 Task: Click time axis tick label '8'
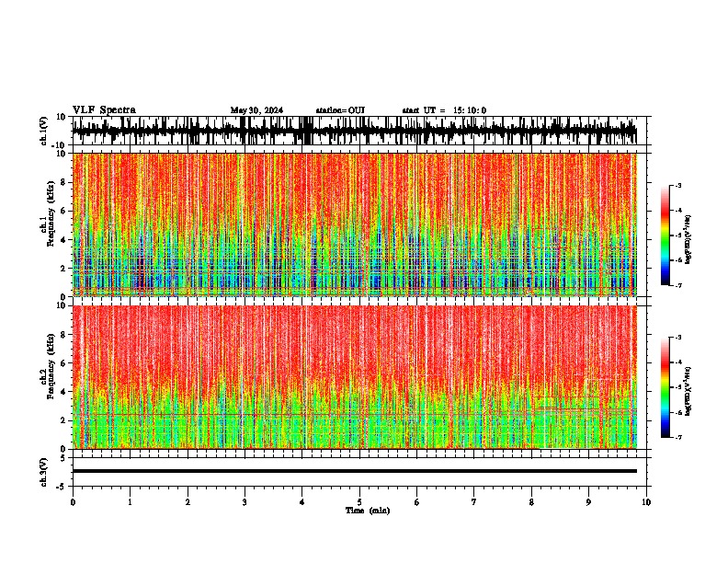click(x=531, y=502)
